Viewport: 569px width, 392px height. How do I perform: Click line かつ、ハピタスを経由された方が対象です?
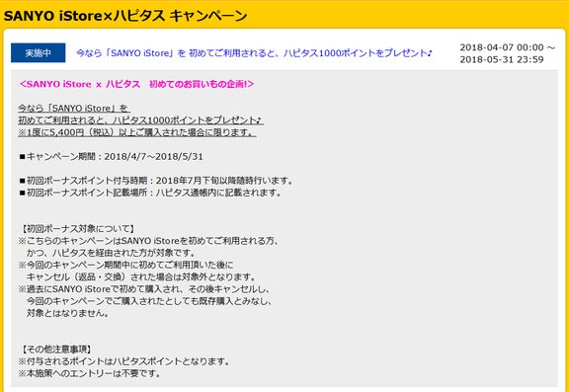[x=111, y=253]
